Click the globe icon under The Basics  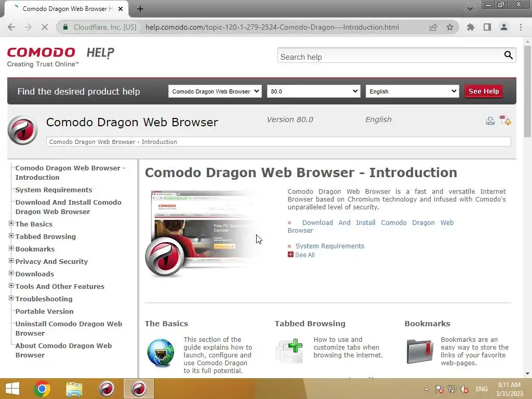click(x=161, y=353)
